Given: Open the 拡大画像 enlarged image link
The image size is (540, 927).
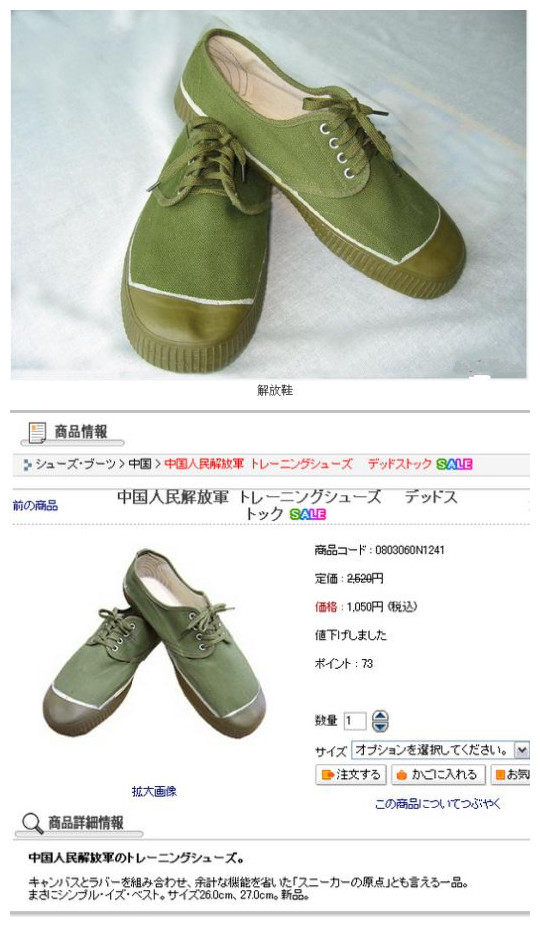Looking at the screenshot, I should tap(154, 791).
